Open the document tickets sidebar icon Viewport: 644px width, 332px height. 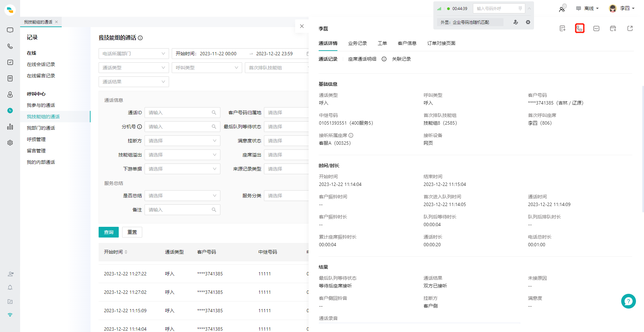tap(10, 78)
